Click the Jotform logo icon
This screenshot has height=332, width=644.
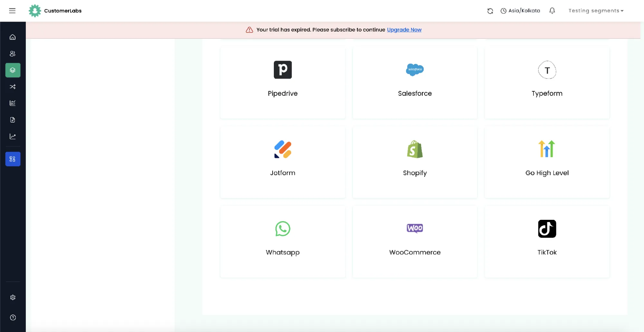point(283,149)
